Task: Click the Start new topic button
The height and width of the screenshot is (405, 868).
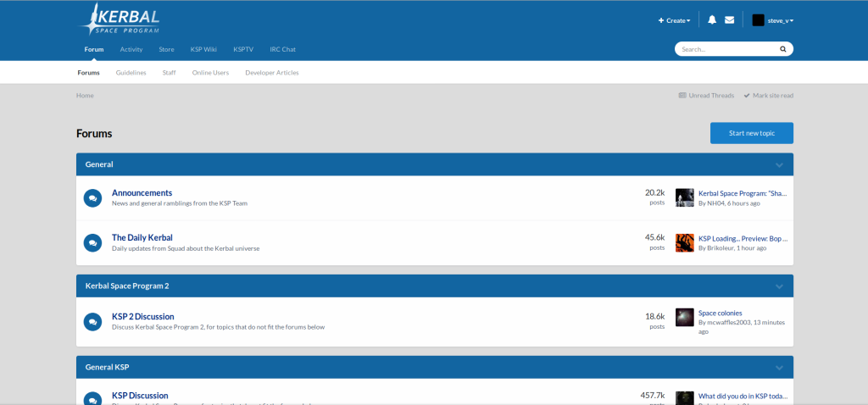Action: point(752,133)
